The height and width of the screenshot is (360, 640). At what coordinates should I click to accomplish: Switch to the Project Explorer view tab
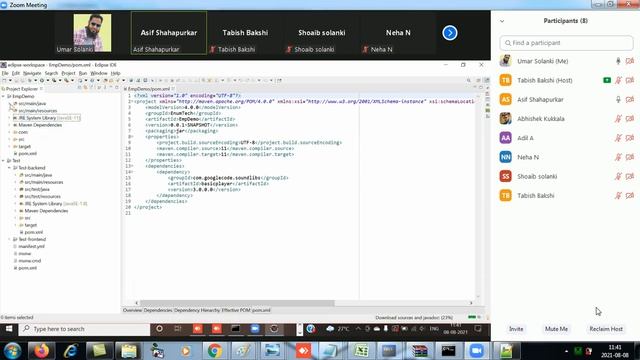tap(22, 89)
